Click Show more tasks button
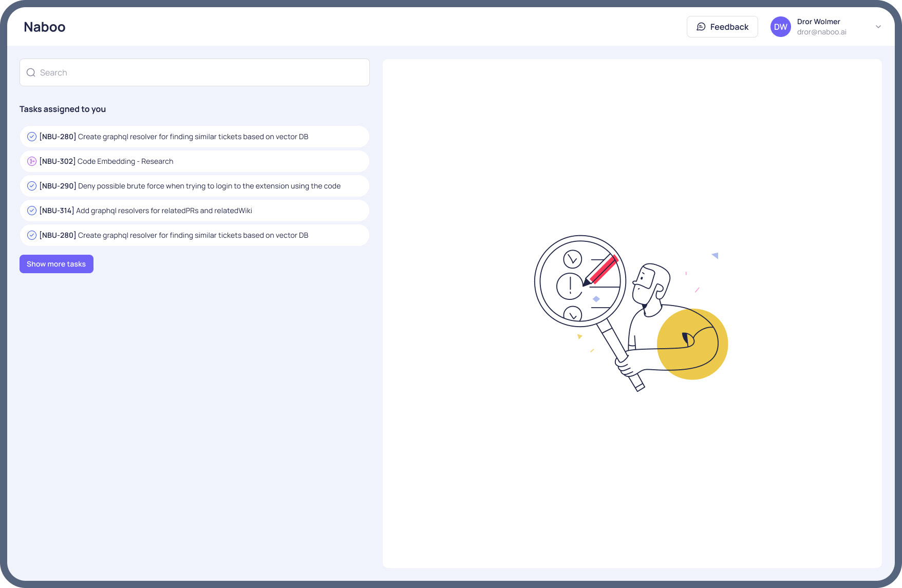Image resolution: width=902 pixels, height=588 pixels. 57,264
